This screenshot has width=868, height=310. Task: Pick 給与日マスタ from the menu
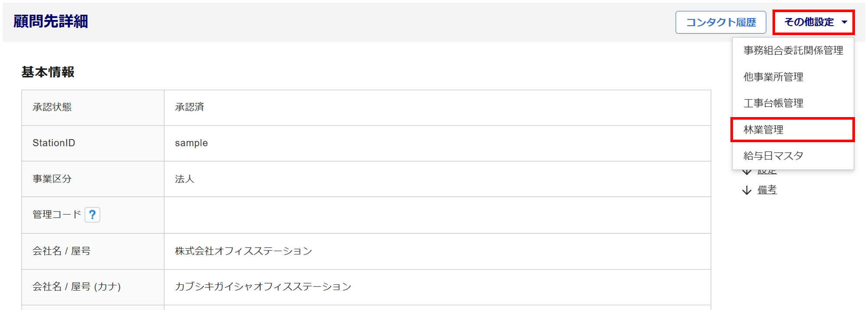pos(773,156)
